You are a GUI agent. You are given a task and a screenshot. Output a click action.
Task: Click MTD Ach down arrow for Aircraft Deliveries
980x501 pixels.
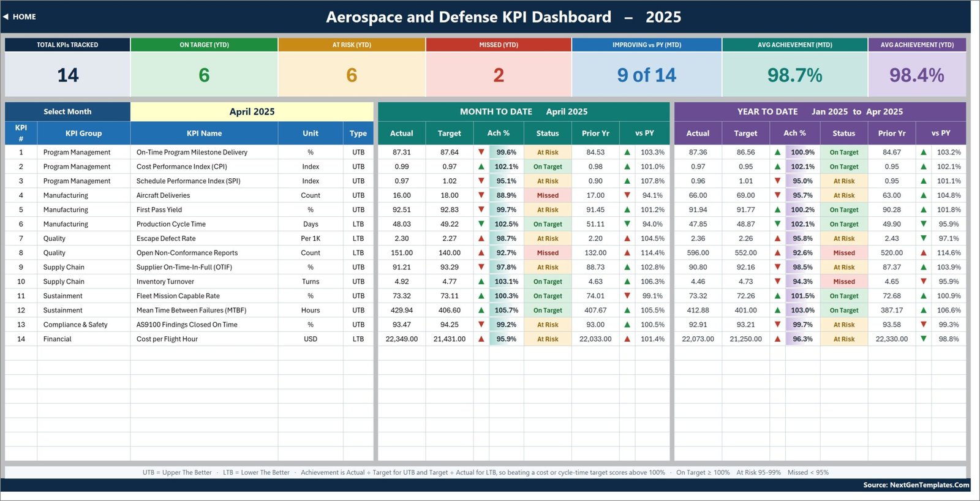click(x=481, y=195)
